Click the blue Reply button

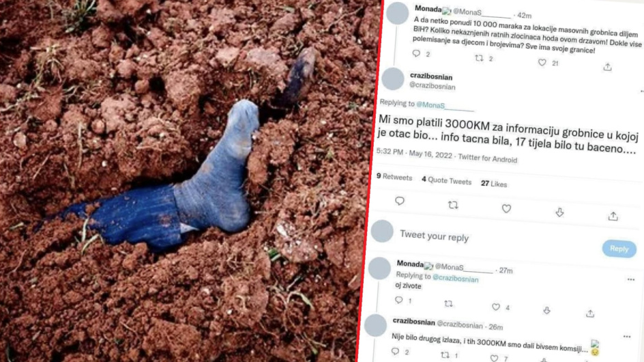619,249
